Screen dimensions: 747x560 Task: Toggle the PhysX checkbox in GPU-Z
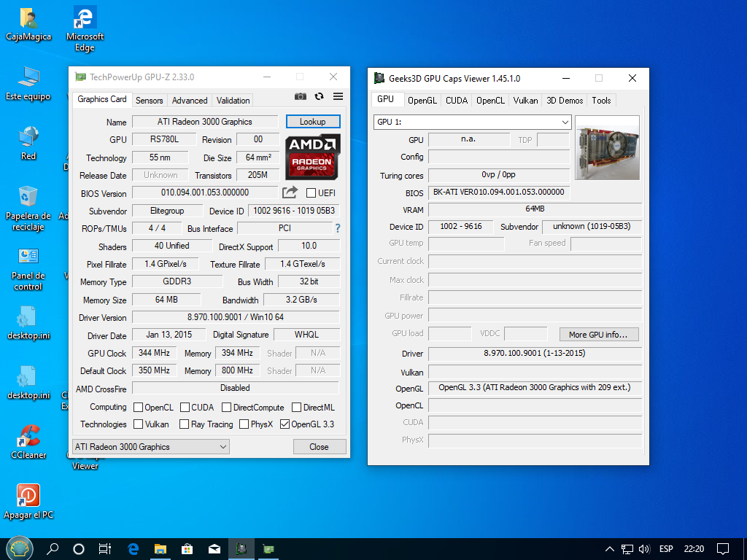[244, 424]
